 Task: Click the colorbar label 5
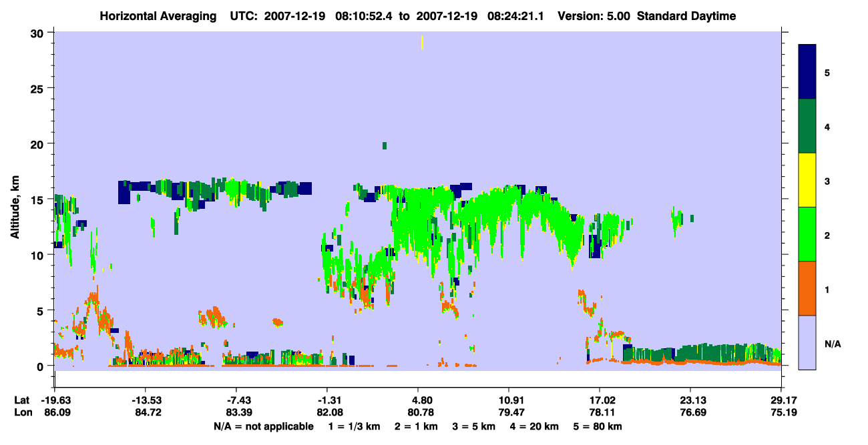point(827,72)
